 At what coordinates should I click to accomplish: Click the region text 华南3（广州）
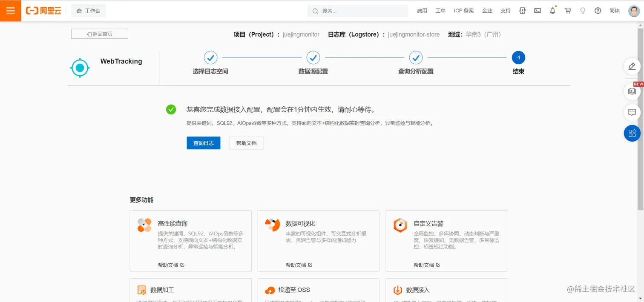[x=483, y=34]
